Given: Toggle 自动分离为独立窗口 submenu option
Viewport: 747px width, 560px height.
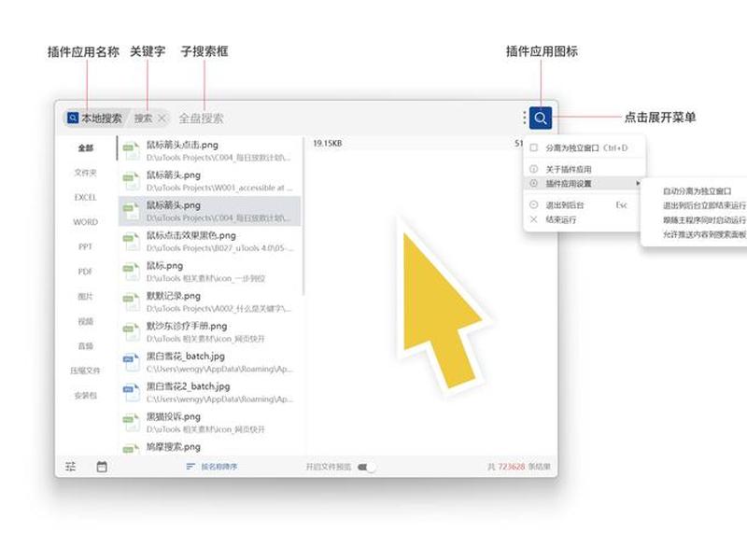Looking at the screenshot, I should [697, 191].
